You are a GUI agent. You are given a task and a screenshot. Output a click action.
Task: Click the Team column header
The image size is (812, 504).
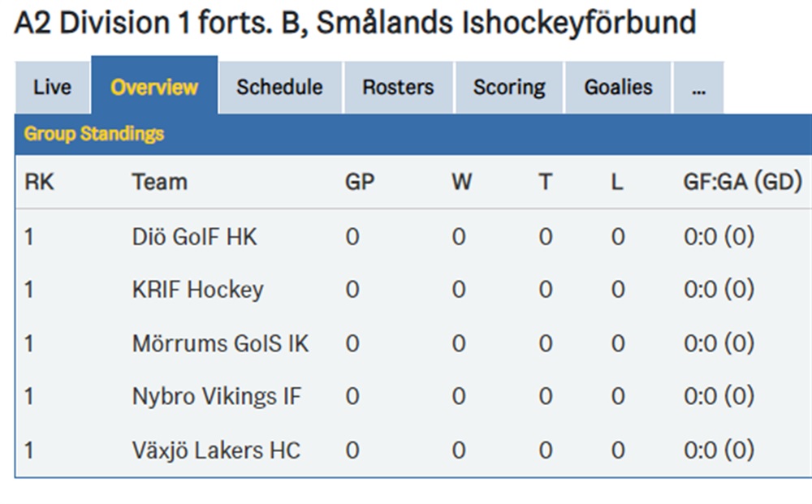click(159, 182)
